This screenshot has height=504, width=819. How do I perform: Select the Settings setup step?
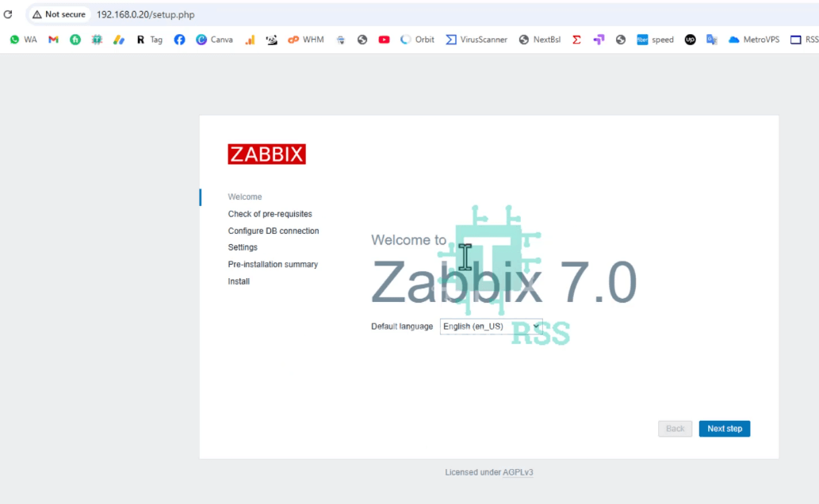tap(243, 247)
